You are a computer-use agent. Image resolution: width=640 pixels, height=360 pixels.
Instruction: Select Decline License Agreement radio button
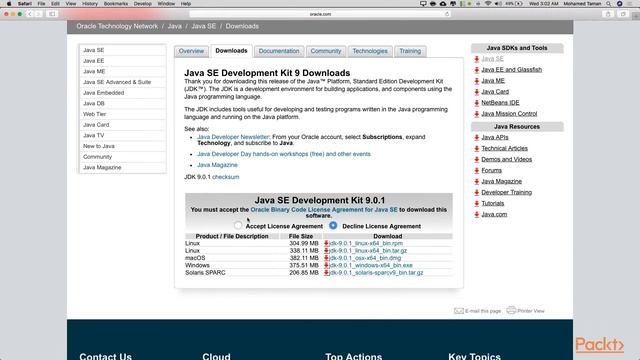[x=333, y=225]
